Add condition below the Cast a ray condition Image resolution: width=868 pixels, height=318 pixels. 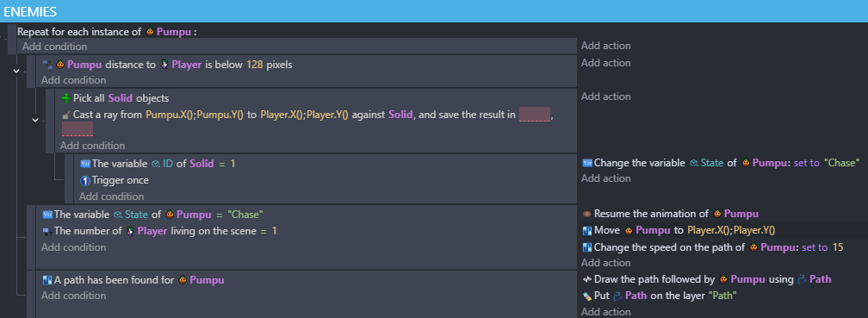click(92, 146)
